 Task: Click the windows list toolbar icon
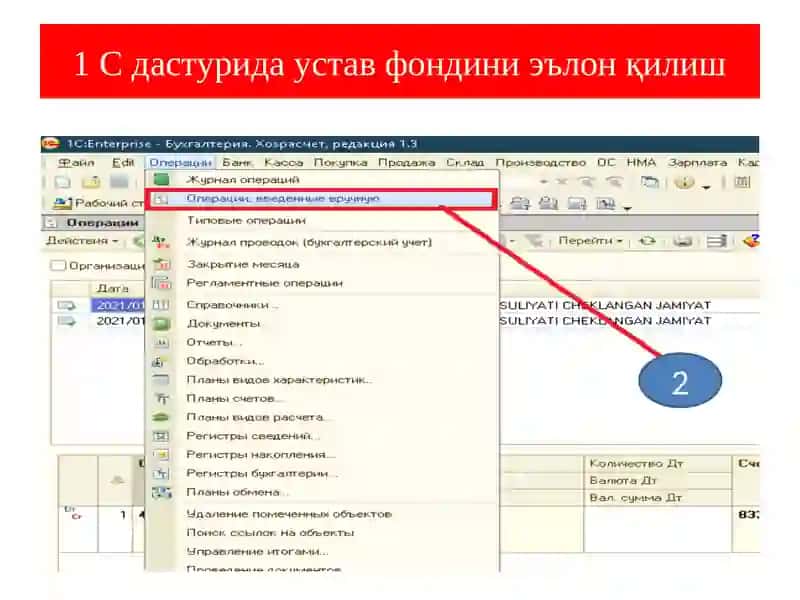pyautogui.click(x=649, y=182)
